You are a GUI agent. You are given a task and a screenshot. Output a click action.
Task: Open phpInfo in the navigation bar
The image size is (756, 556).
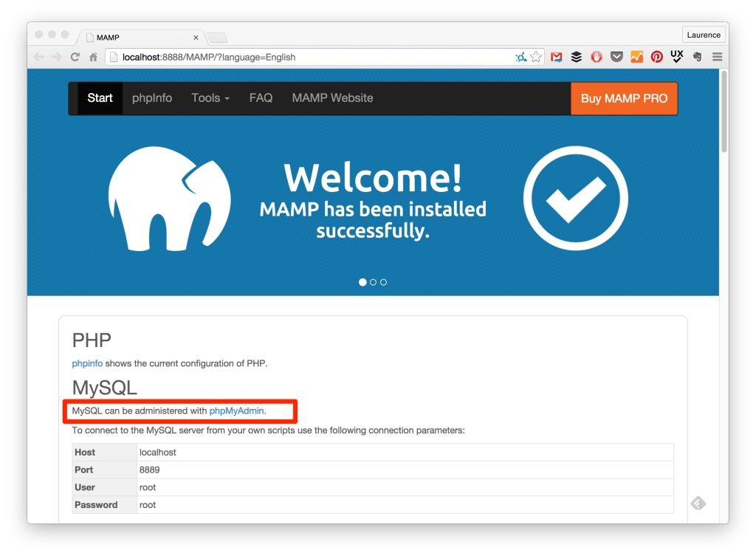point(152,98)
